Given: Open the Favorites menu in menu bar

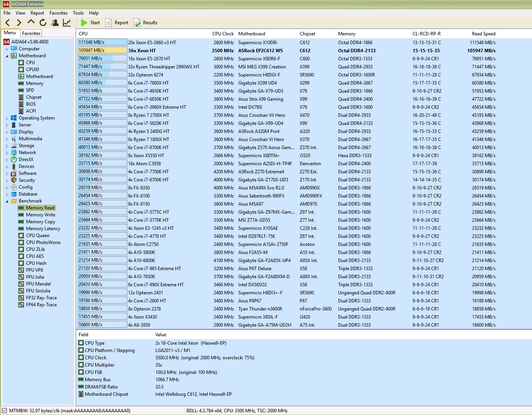Looking at the screenshot, I should (x=58, y=13).
